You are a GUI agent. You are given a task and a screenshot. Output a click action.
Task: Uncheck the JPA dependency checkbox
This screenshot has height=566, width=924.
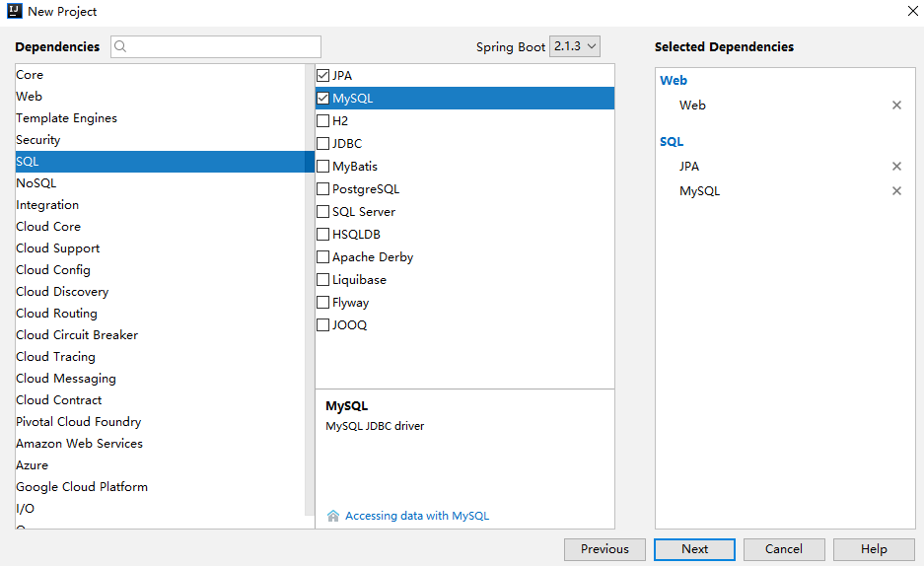(323, 76)
